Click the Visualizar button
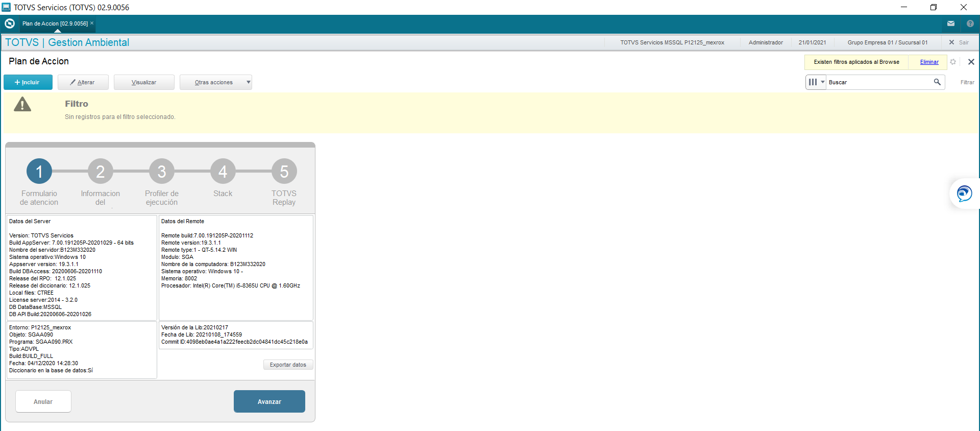 click(144, 82)
